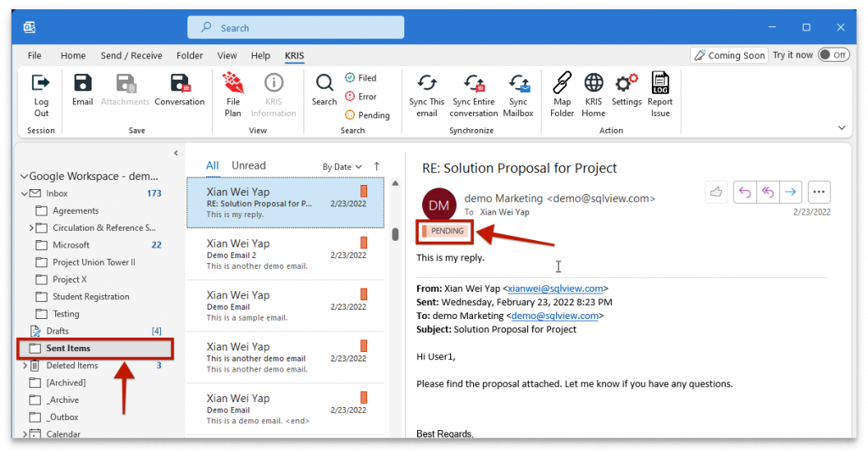
Task: Open the View tab
Action: click(227, 55)
